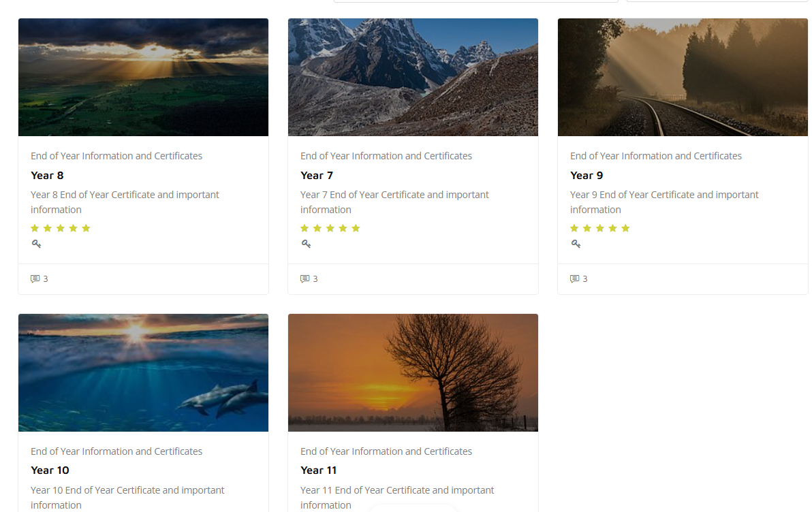Viewport: 812px width, 512px height.
Task: Click the star rating on Year 8 card
Action: click(x=61, y=228)
